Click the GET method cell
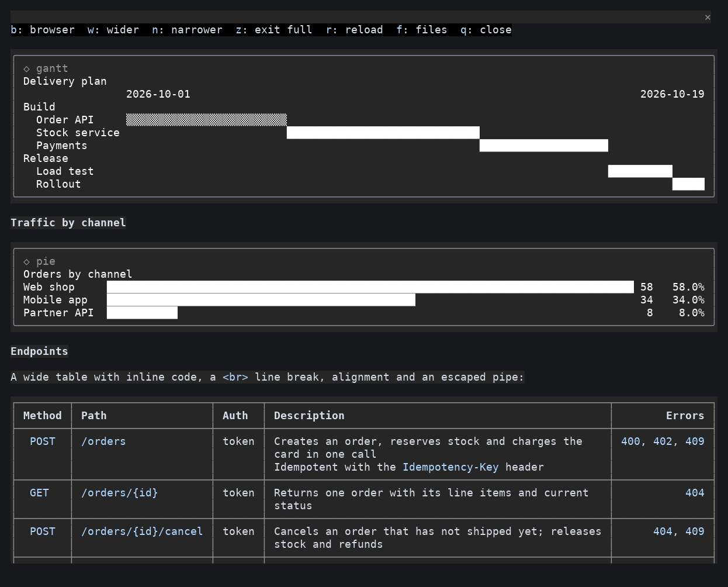Screen dimensions: 728x587 (x=39, y=493)
